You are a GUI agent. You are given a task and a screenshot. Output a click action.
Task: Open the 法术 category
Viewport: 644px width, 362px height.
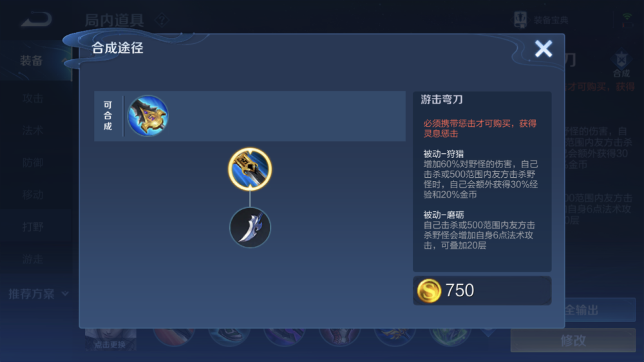click(33, 131)
